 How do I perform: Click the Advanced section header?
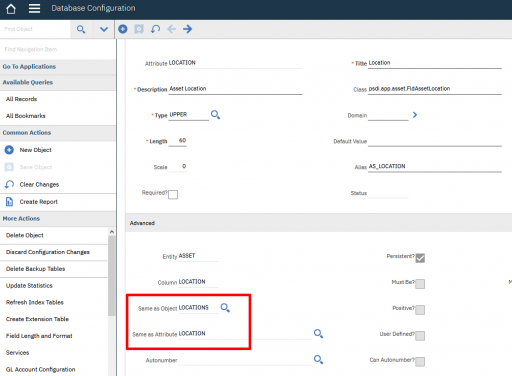319,223
